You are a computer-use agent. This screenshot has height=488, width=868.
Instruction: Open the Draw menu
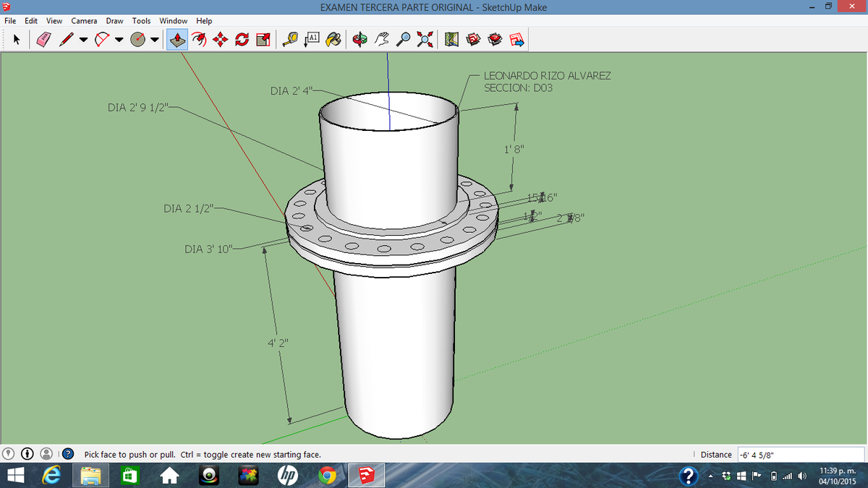point(114,21)
